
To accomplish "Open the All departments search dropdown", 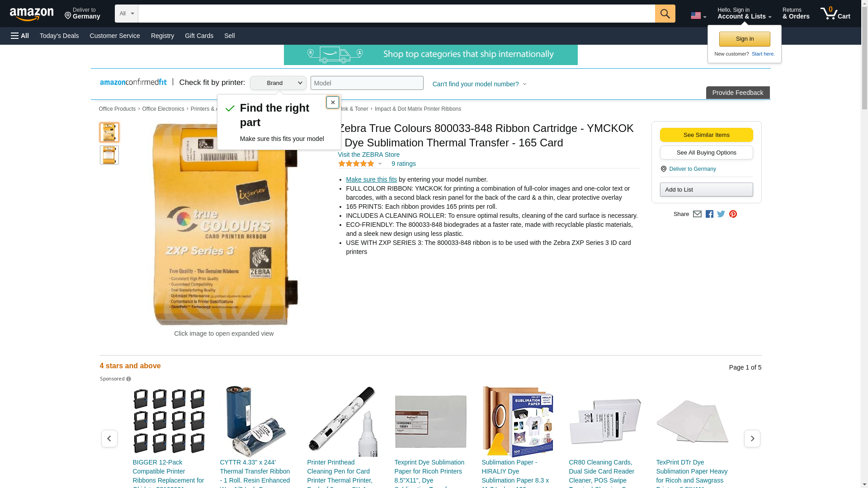I will click(x=127, y=14).
